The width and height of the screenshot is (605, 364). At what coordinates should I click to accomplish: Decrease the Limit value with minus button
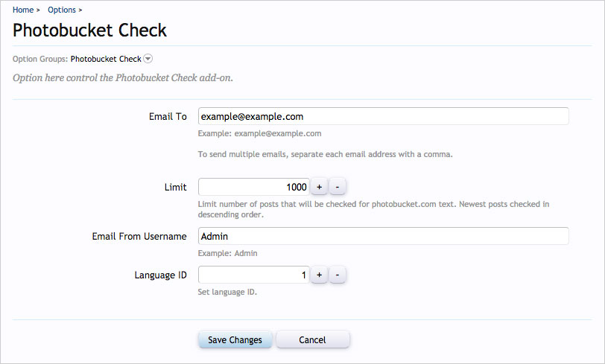coord(338,187)
